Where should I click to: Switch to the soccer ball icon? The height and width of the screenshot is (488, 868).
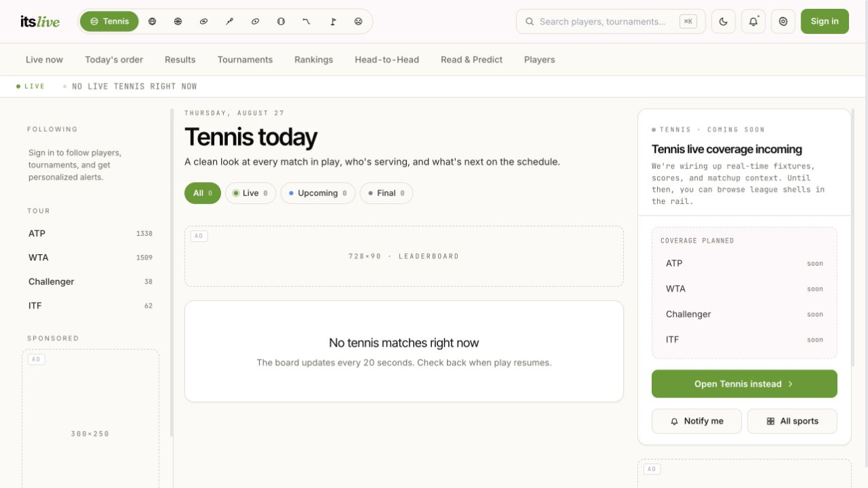tap(152, 21)
